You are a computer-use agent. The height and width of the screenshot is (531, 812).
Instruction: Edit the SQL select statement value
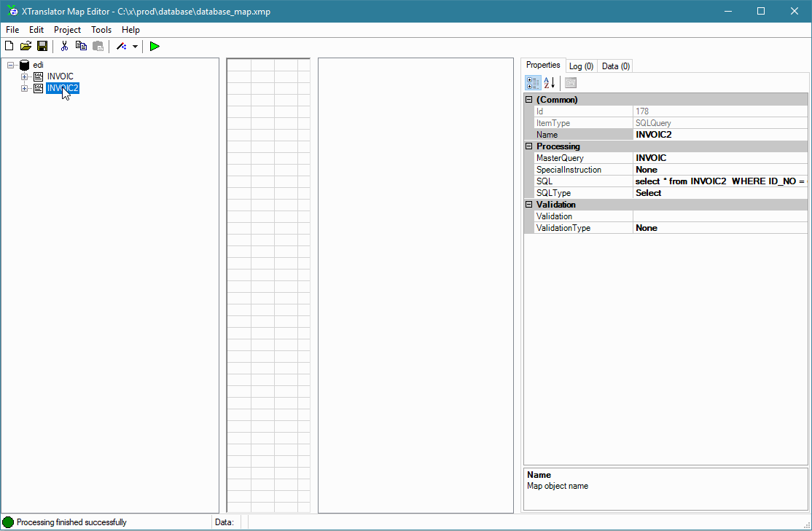[720, 181]
